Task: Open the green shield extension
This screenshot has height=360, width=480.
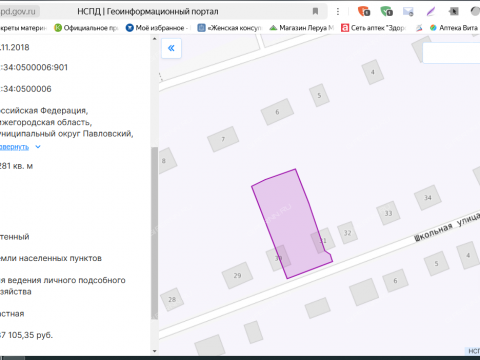Action: 386,11
